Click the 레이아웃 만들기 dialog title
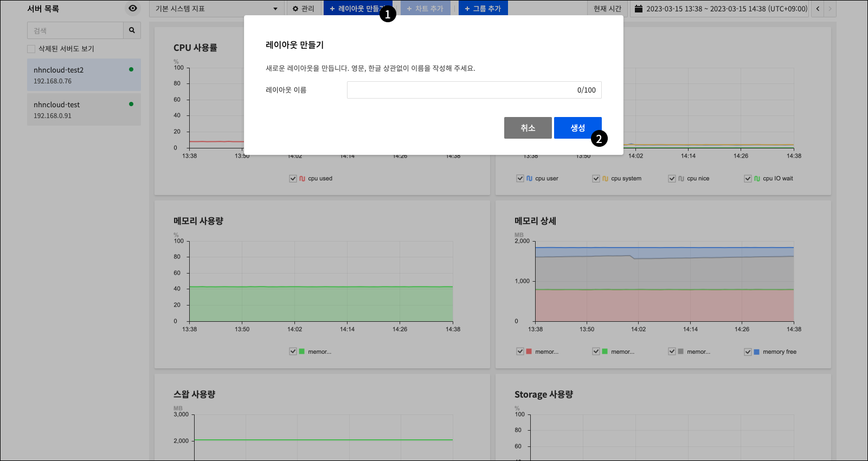Screen dimensions: 868x461 (294, 45)
